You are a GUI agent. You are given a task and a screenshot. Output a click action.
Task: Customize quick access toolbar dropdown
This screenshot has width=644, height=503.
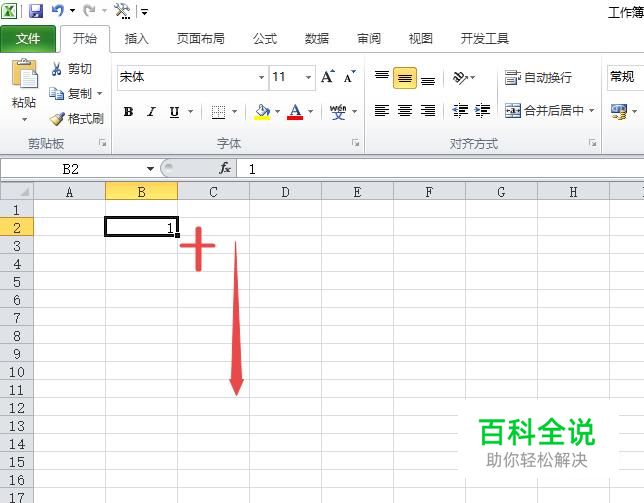(145, 12)
